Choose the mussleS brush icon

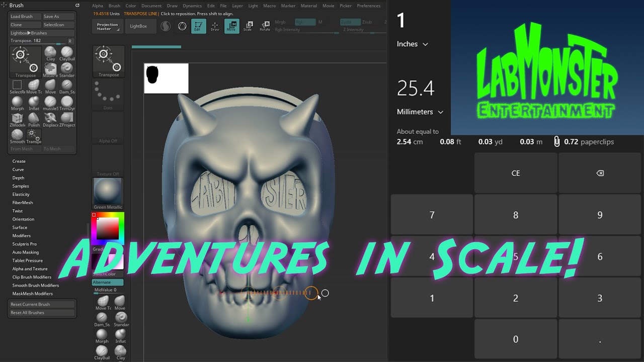[x=50, y=103]
